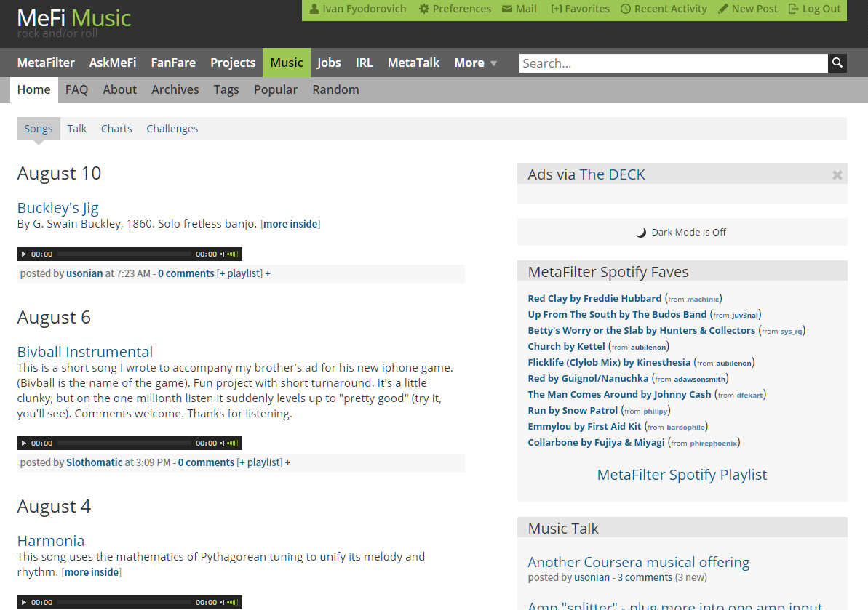Screen dimensions: 868x610
Task: Open Up From The South by Budos Band
Action: pos(617,315)
